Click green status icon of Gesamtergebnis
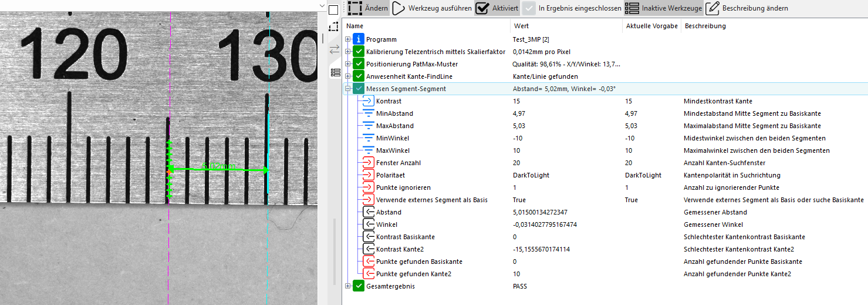This screenshot has height=305, width=868. click(x=359, y=286)
